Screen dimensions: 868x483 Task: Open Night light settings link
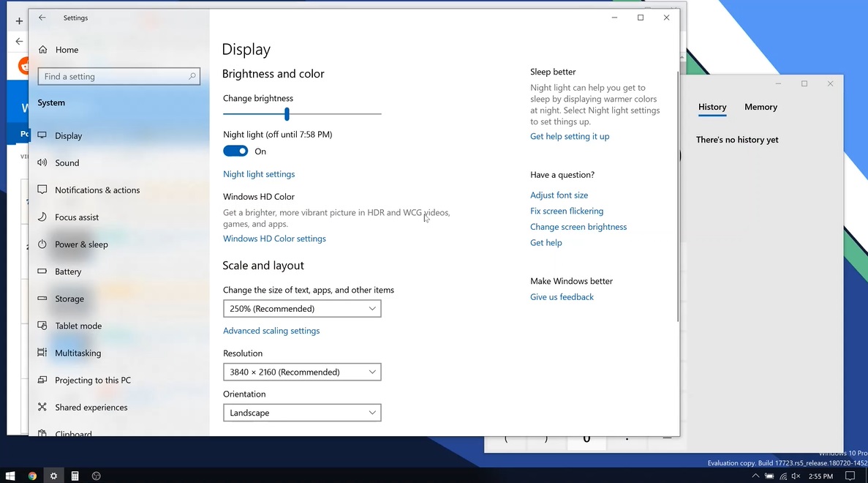259,174
